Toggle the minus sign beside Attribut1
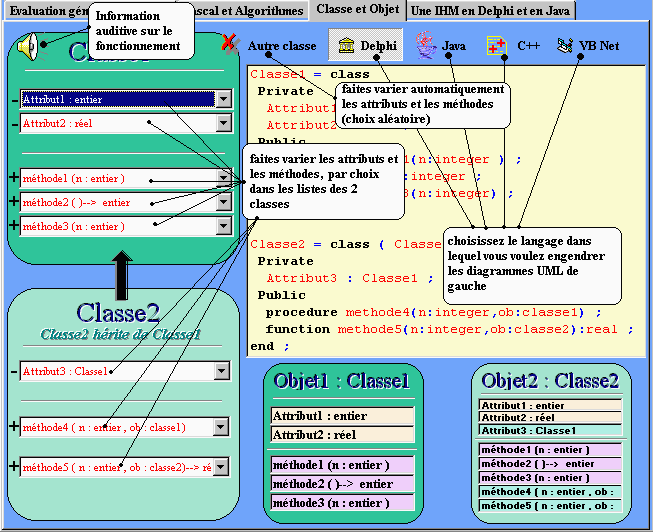Viewport: 653px width, 532px height. coord(13,100)
